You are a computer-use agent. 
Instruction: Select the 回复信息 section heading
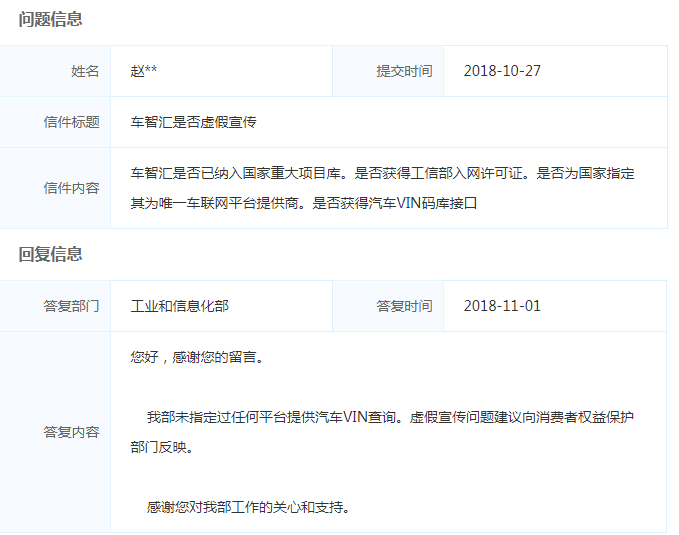50,254
